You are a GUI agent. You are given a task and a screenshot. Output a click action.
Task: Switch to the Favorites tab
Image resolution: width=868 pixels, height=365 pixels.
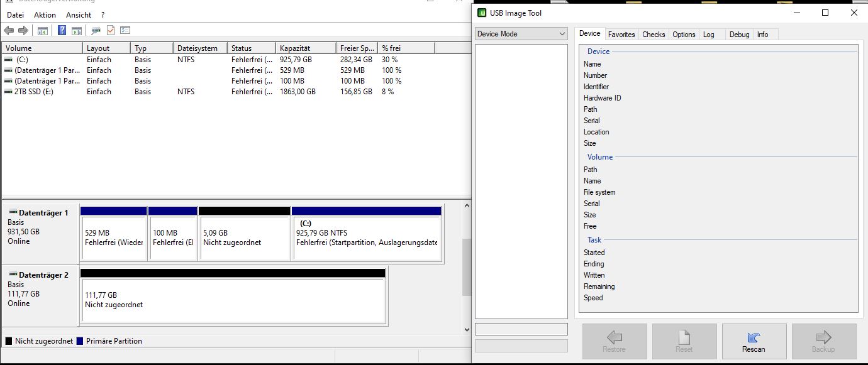(x=621, y=35)
